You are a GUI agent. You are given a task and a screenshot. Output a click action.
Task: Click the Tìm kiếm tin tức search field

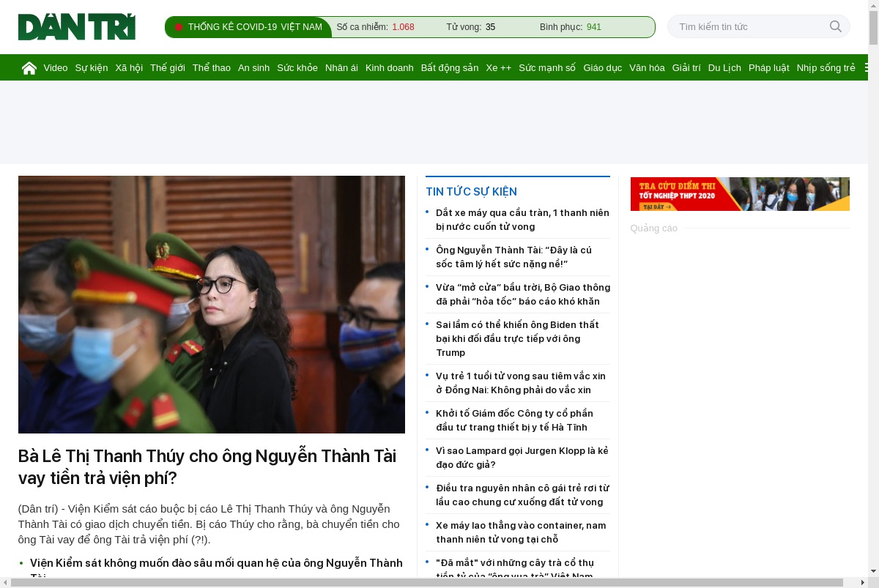[x=751, y=26]
